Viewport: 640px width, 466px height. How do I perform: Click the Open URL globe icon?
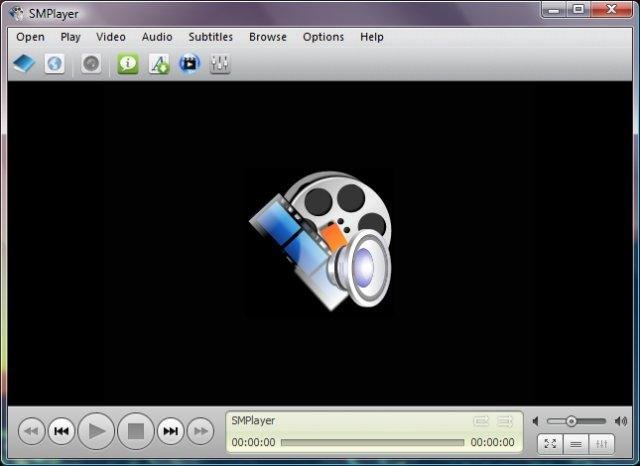click(55, 64)
